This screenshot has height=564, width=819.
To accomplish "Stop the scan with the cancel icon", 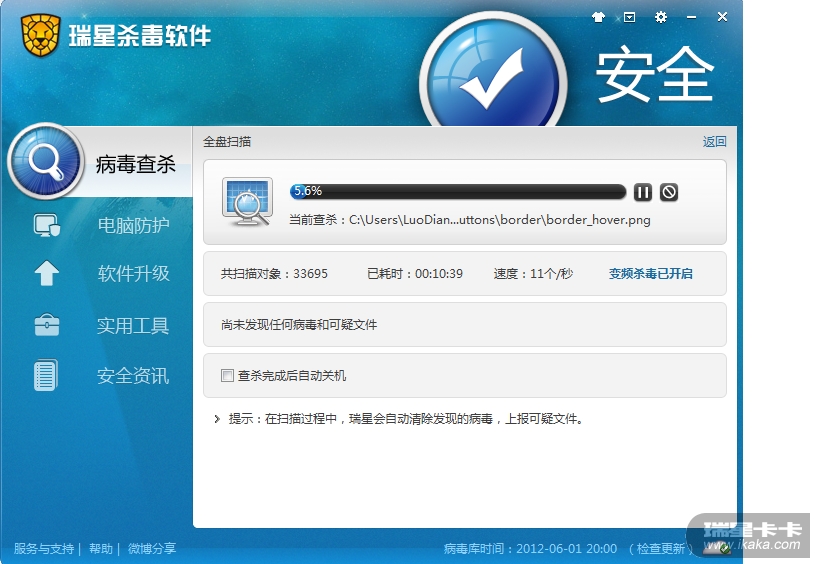I will coord(669,192).
